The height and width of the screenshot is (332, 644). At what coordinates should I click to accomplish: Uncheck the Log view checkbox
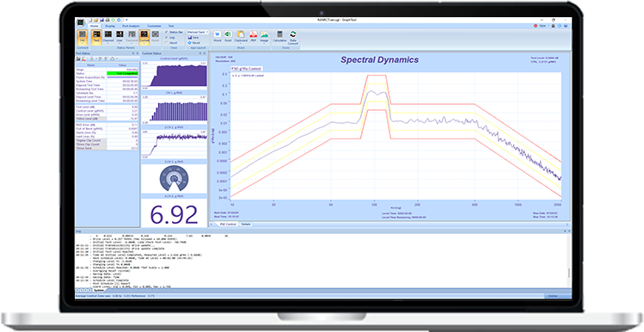pyautogui.click(x=167, y=37)
